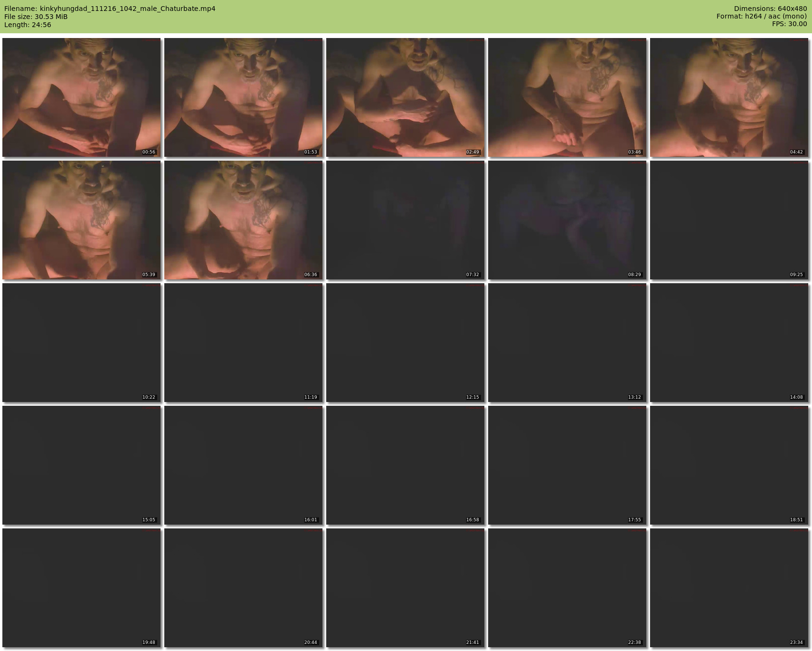812x651 pixels.
Task: Click the thumbnail marked 02:49
Action: coord(405,97)
